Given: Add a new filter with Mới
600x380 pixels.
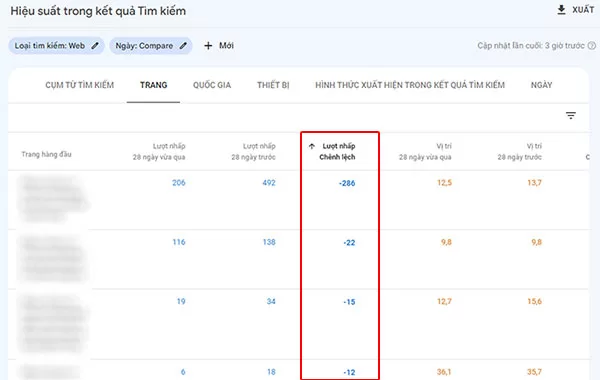Looking at the screenshot, I should pos(226,46).
